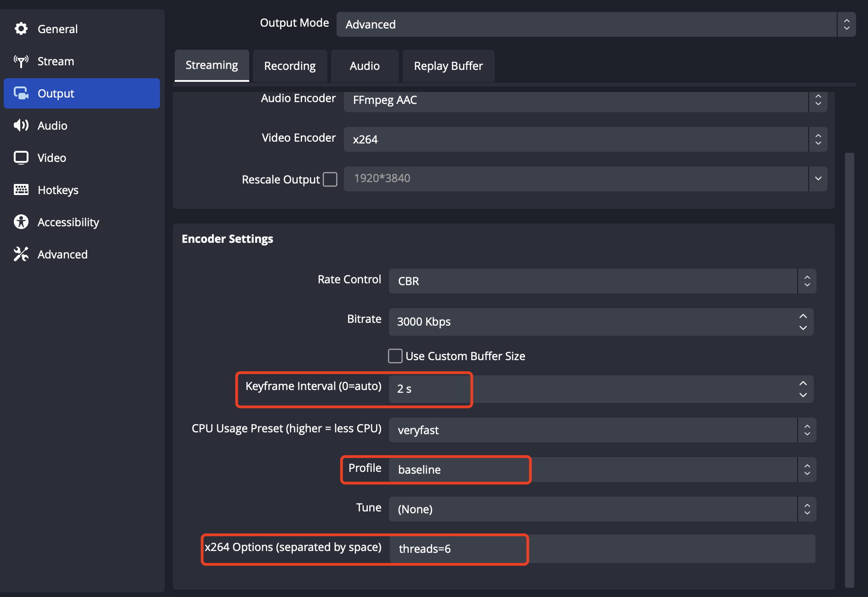Open the Profile dropdown
This screenshot has height=597, width=868.
point(602,470)
